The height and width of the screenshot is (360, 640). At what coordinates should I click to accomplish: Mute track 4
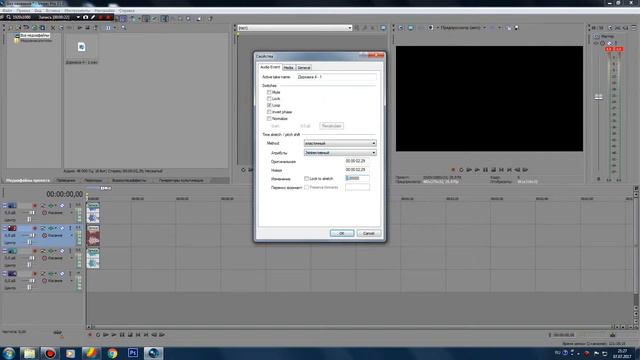coord(62,274)
